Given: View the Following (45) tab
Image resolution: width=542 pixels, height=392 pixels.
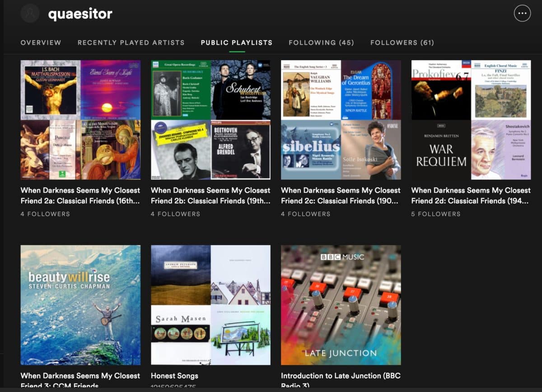Looking at the screenshot, I should (322, 42).
